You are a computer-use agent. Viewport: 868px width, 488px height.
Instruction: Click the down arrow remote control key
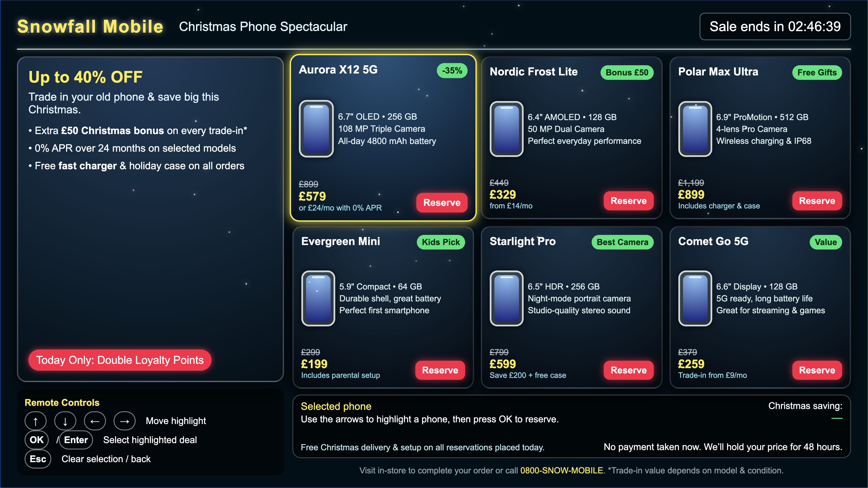[65, 421]
